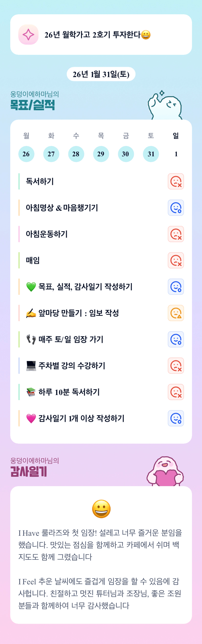Viewport: 202px width, 644px height.
Task: Click the blue success face for 아침명상 & 마음챙기기
Action: point(176,208)
